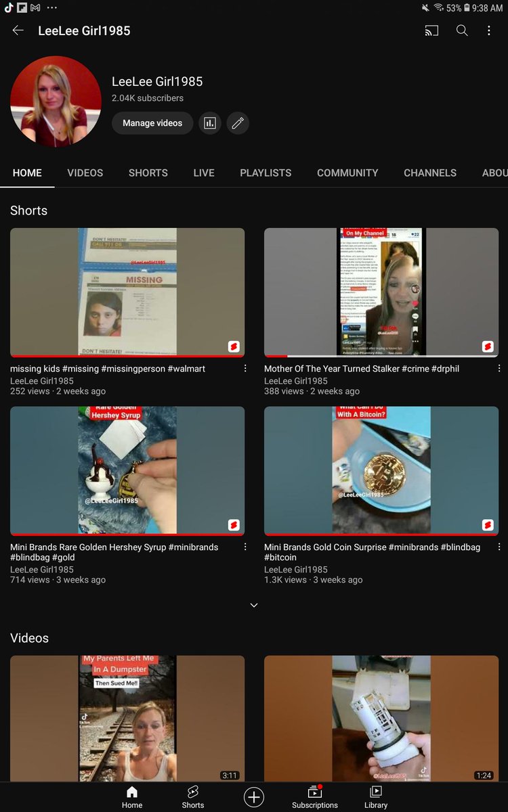Tap the 'Videos' section heading
508x812 pixels.
pyautogui.click(x=30, y=638)
